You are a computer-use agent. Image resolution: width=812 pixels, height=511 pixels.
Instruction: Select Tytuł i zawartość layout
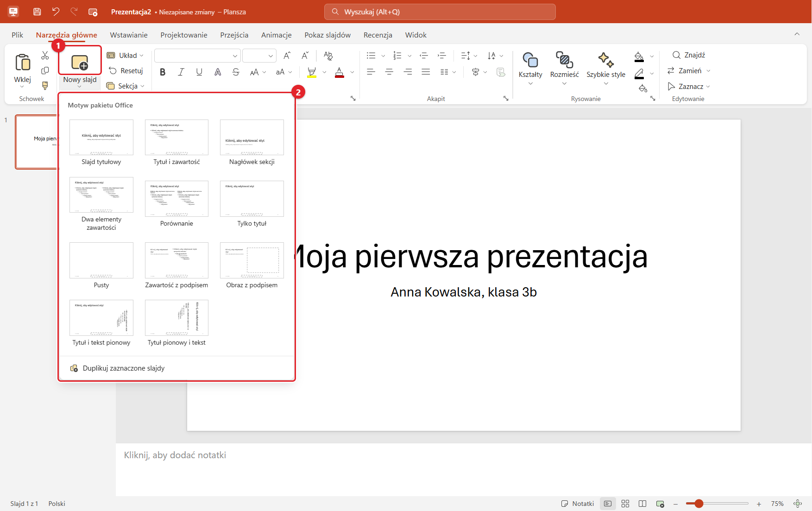(176, 143)
